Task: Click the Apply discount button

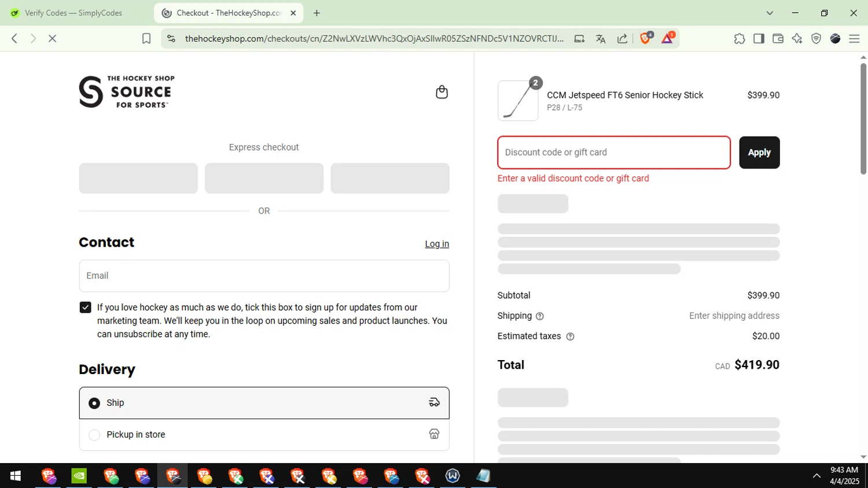Action: [x=759, y=152]
